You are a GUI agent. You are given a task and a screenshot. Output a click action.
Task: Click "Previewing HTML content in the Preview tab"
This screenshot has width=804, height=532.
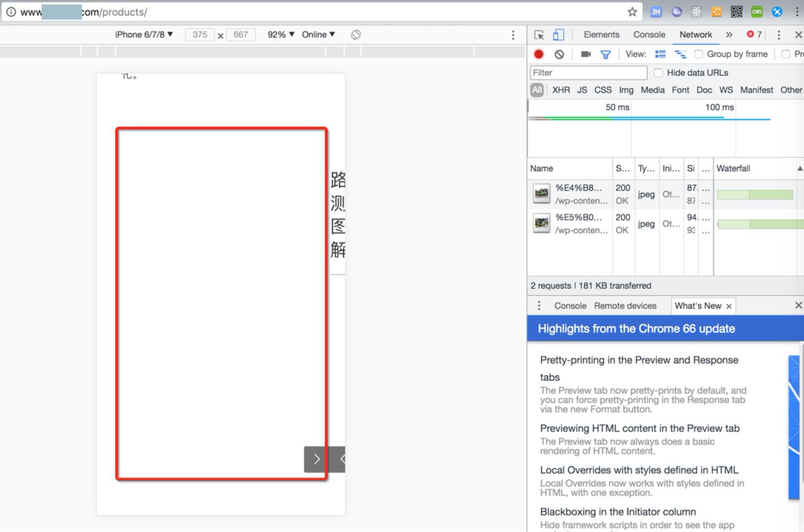tap(640, 428)
